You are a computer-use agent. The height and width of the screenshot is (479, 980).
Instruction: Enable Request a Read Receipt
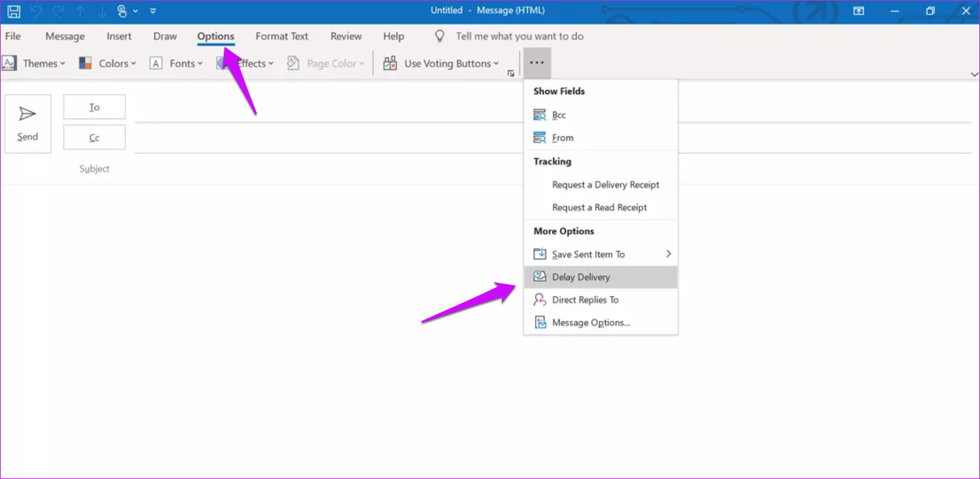(x=599, y=207)
